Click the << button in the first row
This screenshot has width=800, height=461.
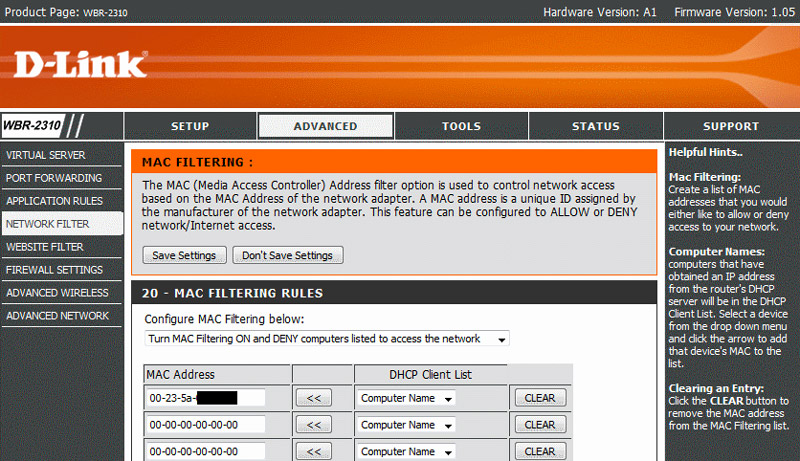(x=314, y=398)
